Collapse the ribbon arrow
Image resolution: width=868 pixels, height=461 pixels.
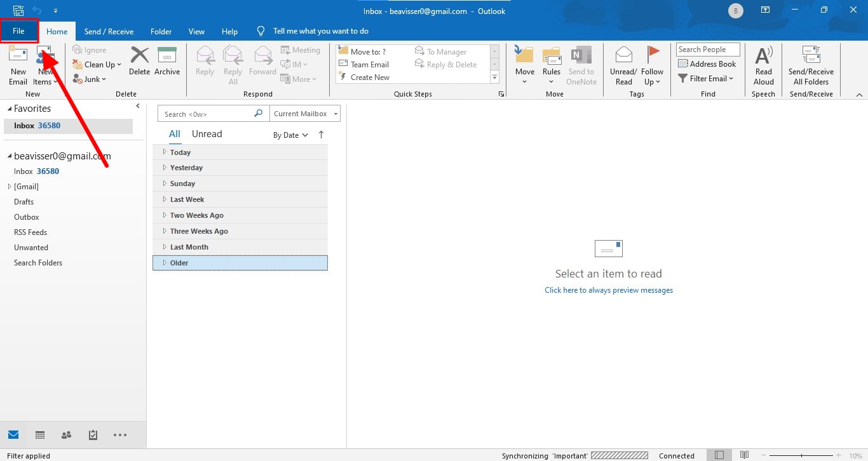pos(859,95)
